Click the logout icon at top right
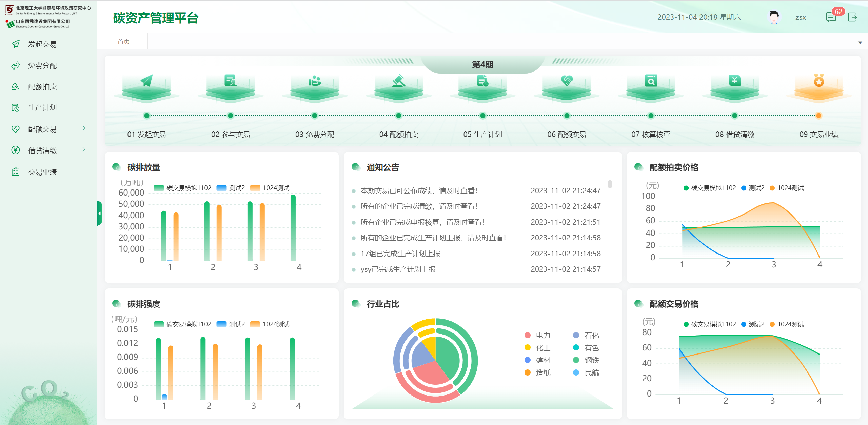 click(x=853, y=17)
